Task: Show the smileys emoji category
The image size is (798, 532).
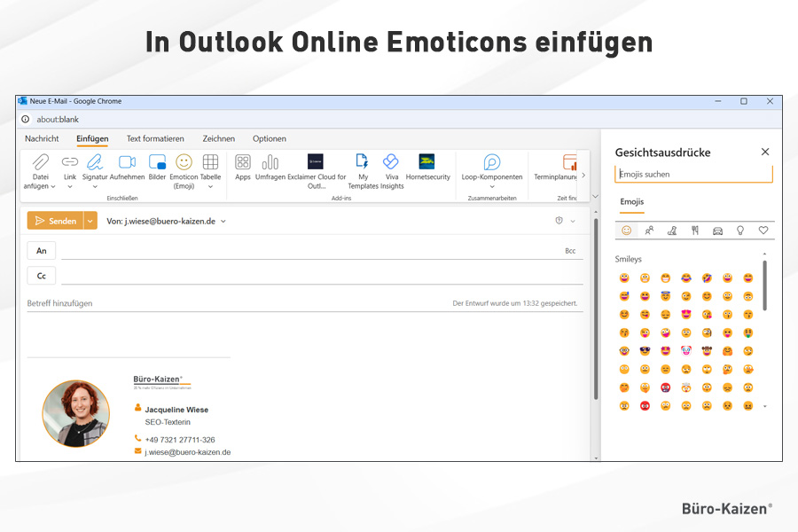Action: tap(627, 231)
